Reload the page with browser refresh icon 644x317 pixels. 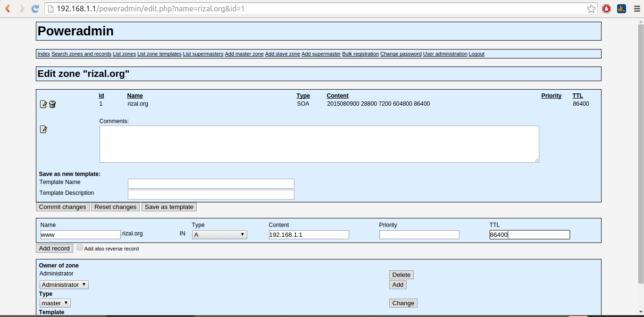coord(35,8)
